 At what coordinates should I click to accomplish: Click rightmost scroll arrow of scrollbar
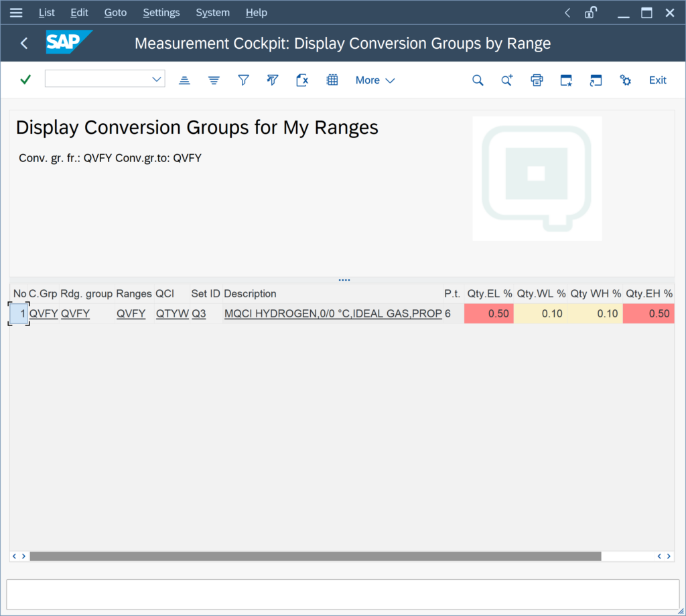point(669,556)
